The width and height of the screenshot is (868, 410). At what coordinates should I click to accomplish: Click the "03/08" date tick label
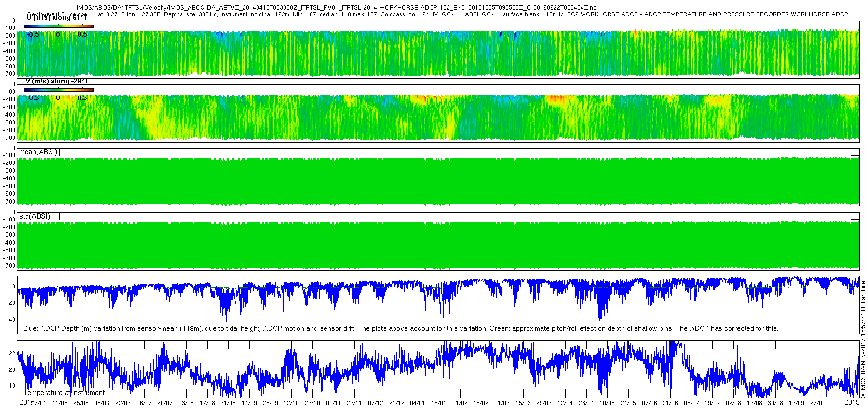[186, 403]
